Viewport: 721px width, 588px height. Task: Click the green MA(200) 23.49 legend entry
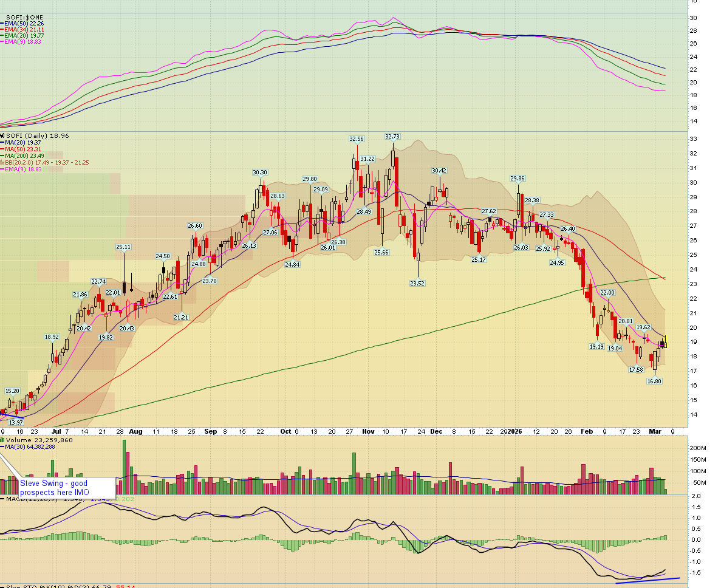click(23, 156)
